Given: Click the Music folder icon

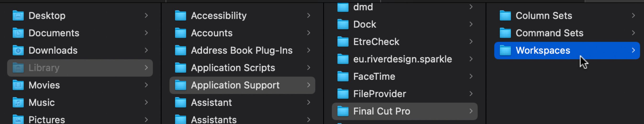Looking at the screenshot, I should [18, 103].
